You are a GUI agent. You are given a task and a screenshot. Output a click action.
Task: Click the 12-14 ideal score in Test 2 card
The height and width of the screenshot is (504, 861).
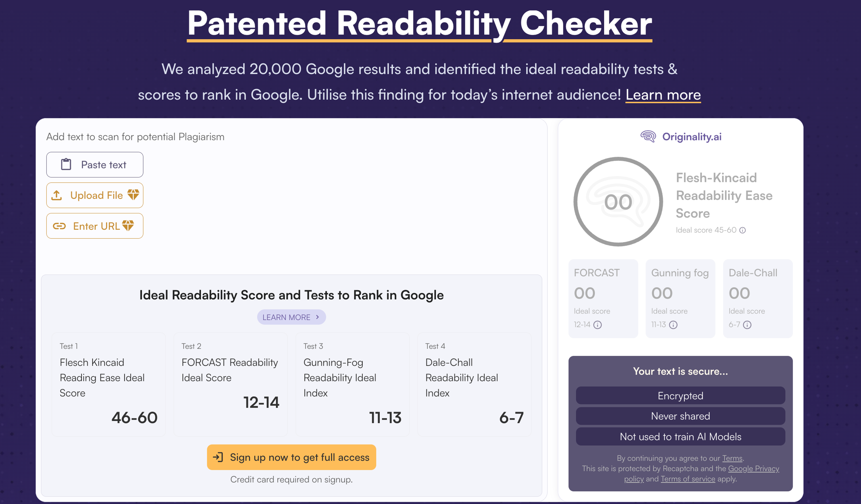[261, 402]
